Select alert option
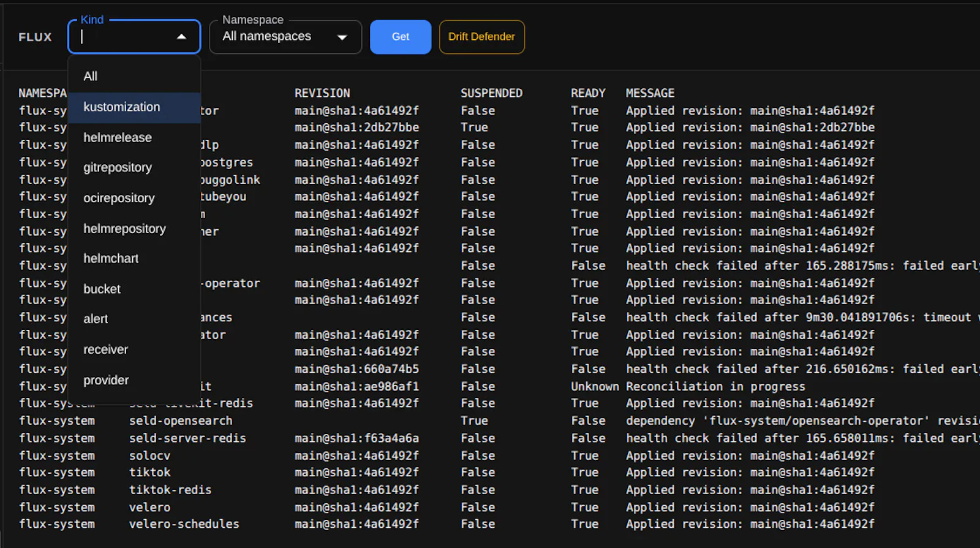The width and height of the screenshot is (980, 548). click(134, 319)
